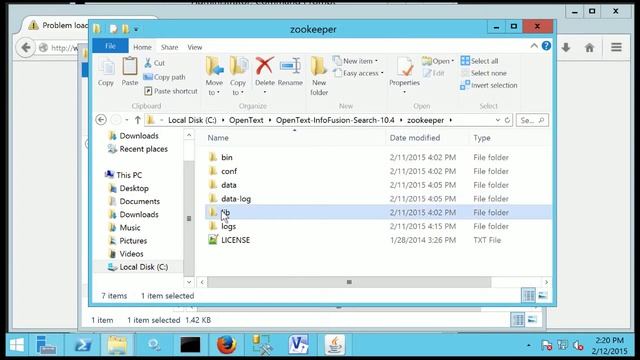Collapse the ribbon with the chevron
This screenshot has height=360, width=640.
(534, 46)
